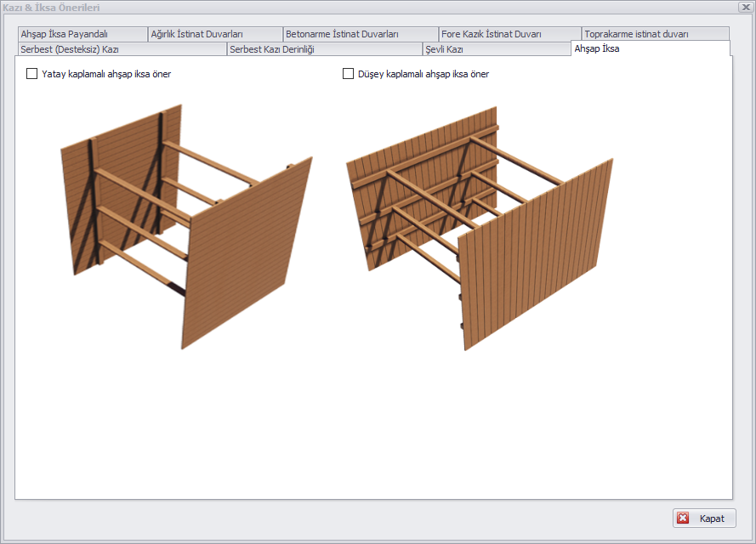Click the red X icon on Kapat

(x=683, y=518)
